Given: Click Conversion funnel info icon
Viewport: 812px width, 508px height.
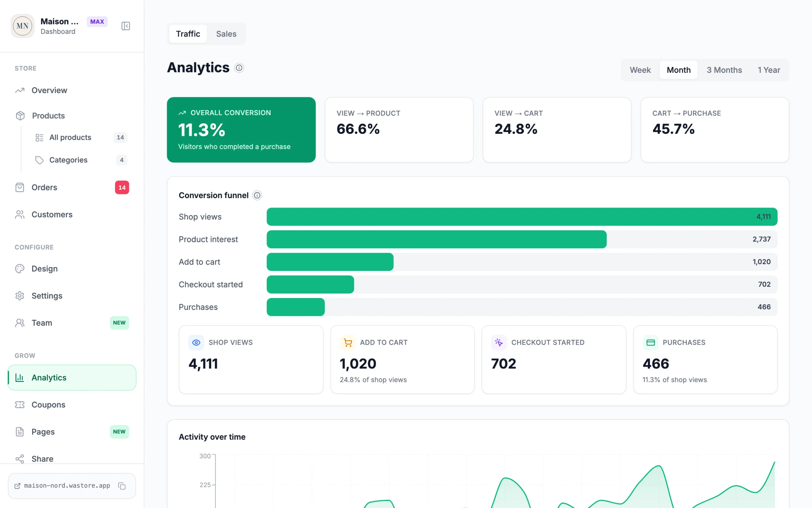Looking at the screenshot, I should click(x=257, y=195).
